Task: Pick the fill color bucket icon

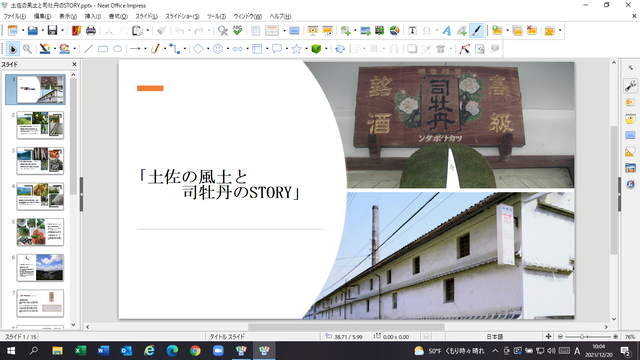Action: [64, 49]
